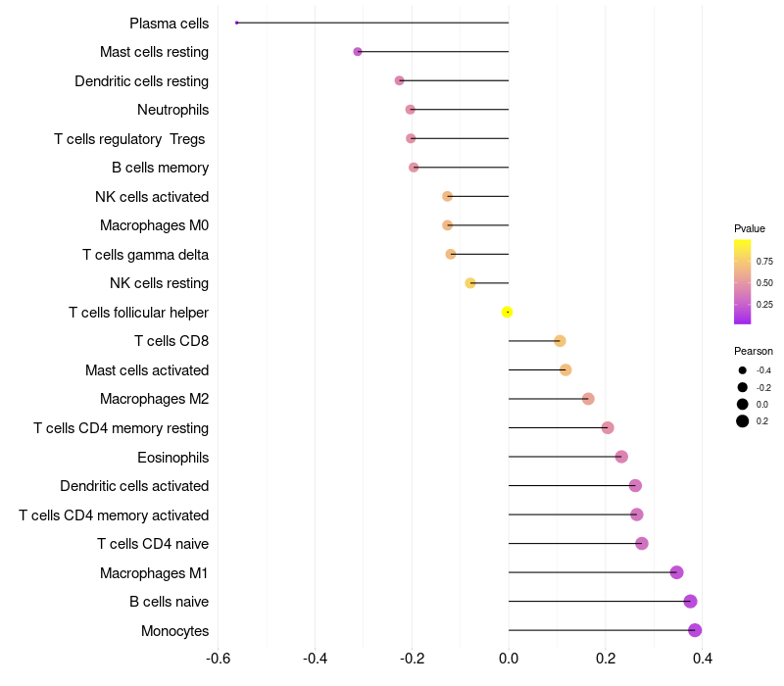Click the Macrophages M1 axis label
784x686 pixels.
pos(154,572)
